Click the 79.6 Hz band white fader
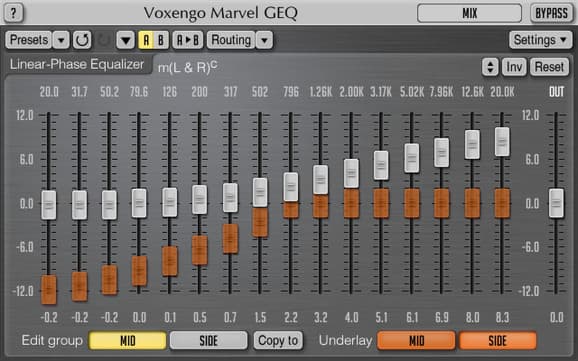 tap(139, 203)
